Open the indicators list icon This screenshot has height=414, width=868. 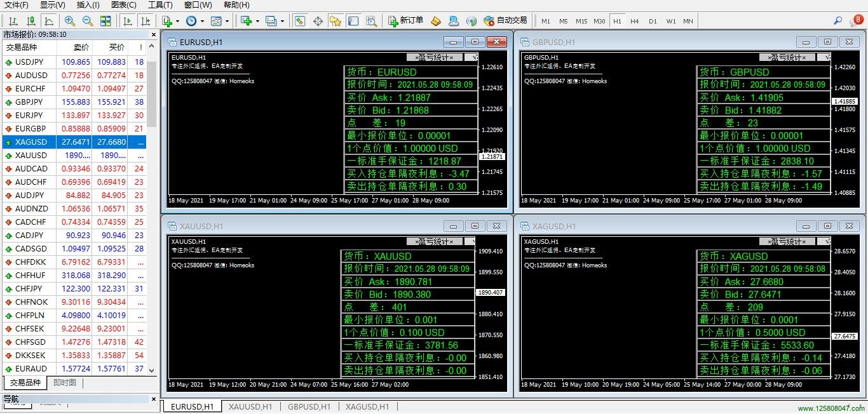(166, 21)
